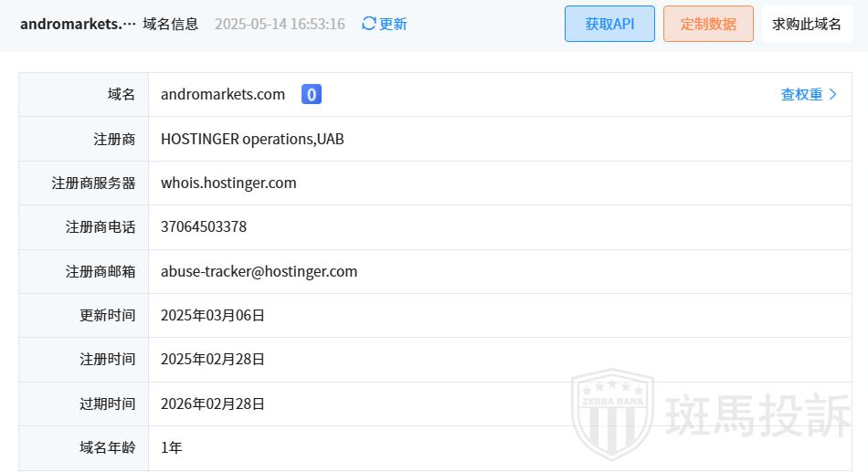Select update date 2025年03月06日

[213, 315]
